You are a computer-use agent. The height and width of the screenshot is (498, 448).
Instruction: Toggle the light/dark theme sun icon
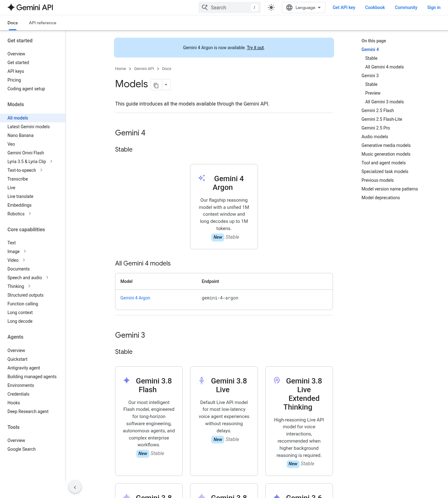coord(271,7)
